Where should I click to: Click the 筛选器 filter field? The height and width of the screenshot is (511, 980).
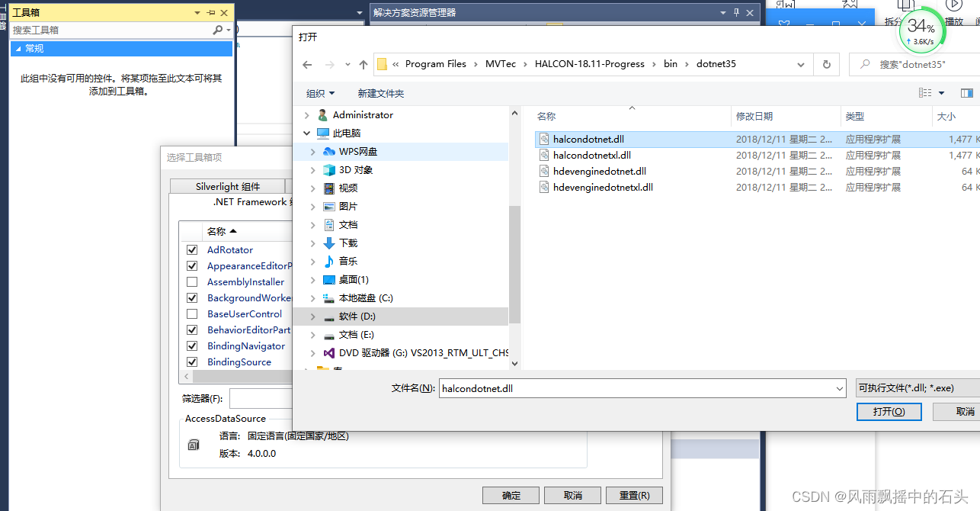tap(261, 399)
